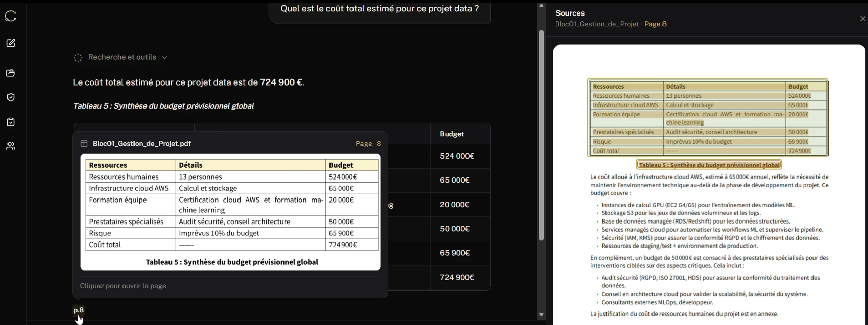Screen dimensions: 868x325
Task: Click Bloc01_Gestion_de_Projet name in Sources header
Action: (597, 24)
